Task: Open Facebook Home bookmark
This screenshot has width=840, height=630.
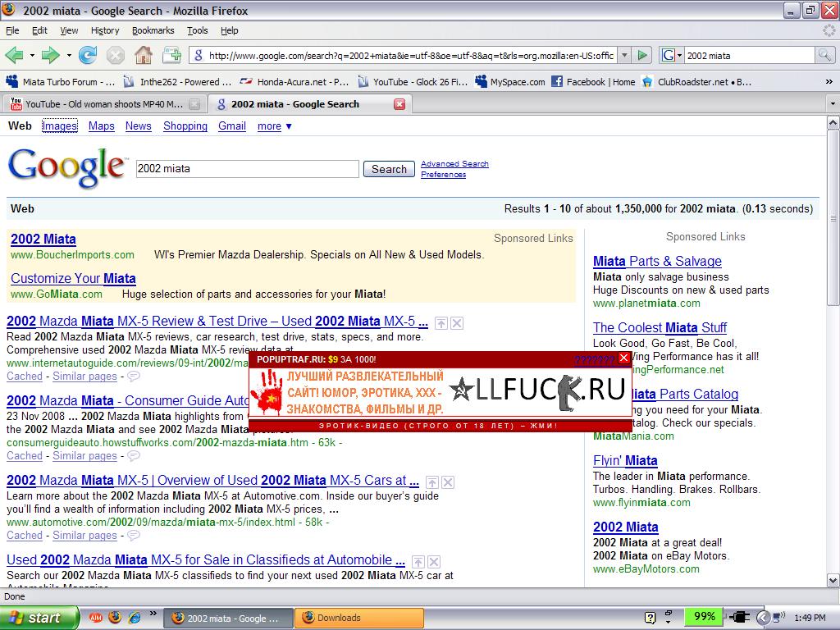Action: click(x=594, y=82)
